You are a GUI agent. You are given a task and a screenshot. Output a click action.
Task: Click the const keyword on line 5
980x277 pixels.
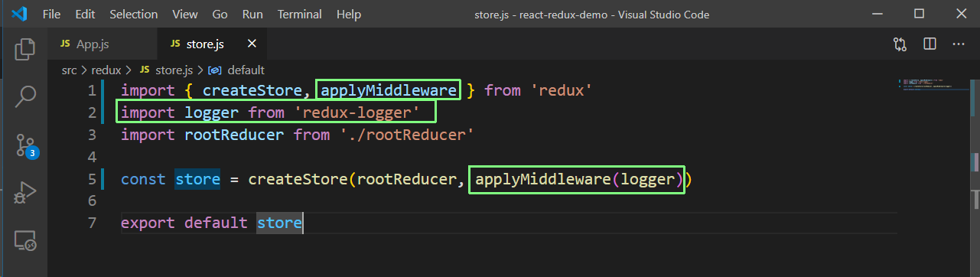[143, 180]
